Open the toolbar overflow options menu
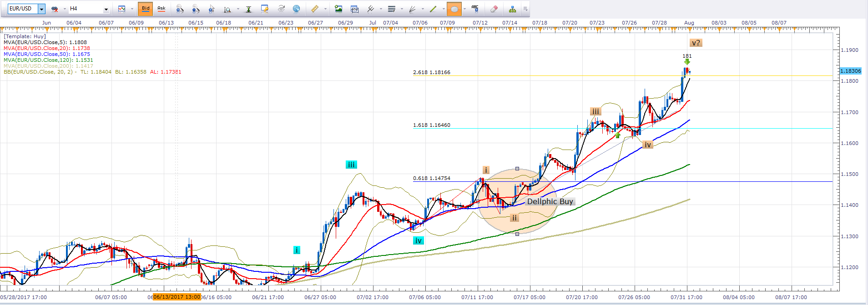The width and height of the screenshot is (868, 305). [525, 9]
